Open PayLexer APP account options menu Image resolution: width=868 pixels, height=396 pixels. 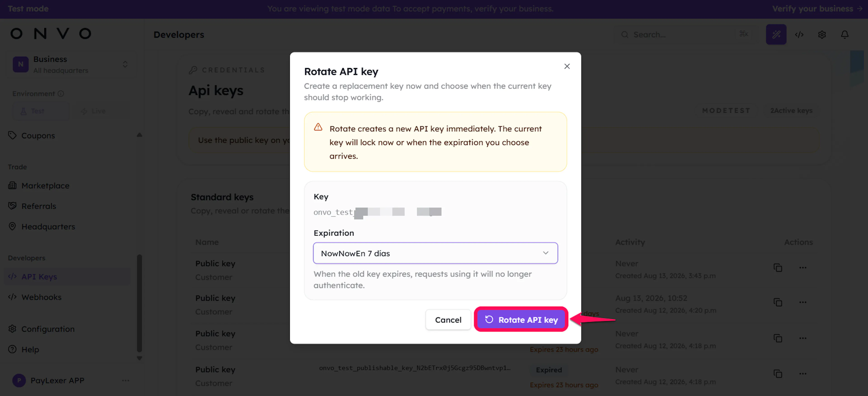pyautogui.click(x=126, y=380)
